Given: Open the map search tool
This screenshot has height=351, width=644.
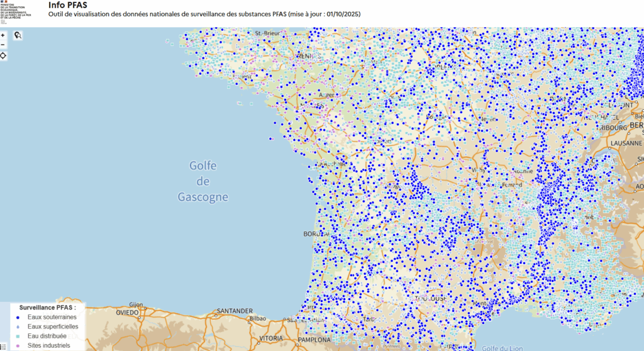Looking at the screenshot, I should click(x=18, y=36).
